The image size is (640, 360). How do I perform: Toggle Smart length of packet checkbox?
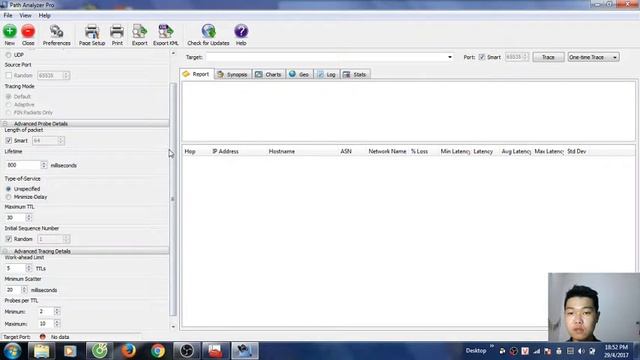point(9,140)
